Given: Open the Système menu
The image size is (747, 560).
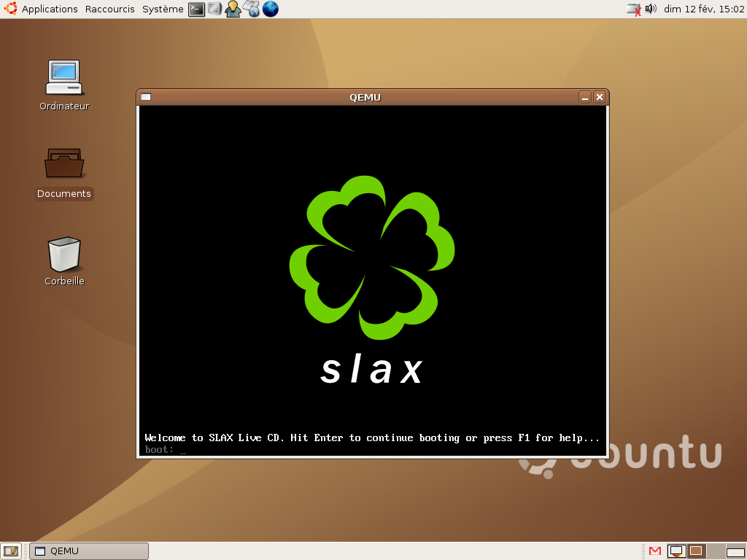Looking at the screenshot, I should [x=163, y=9].
